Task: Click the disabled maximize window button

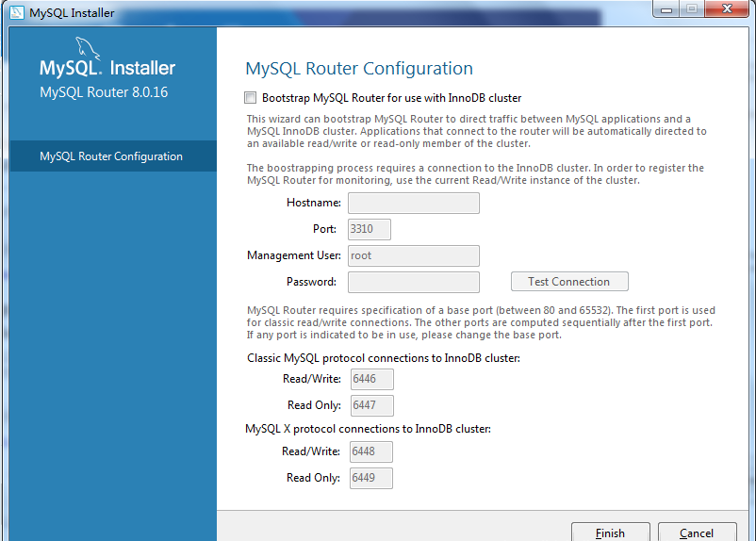Action: tap(692, 9)
